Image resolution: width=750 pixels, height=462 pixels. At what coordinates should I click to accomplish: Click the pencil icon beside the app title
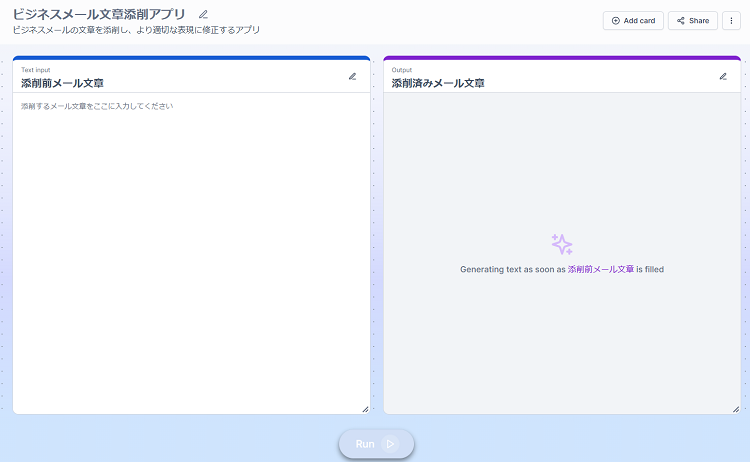(204, 14)
